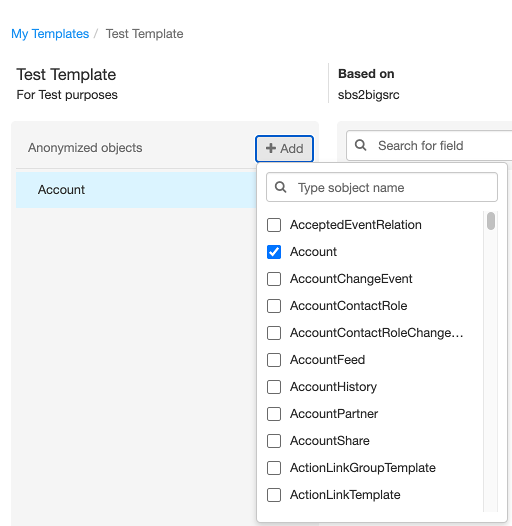512x526 pixels.
Task: Click the For Test purposes description
Action: tap(67, 95)
